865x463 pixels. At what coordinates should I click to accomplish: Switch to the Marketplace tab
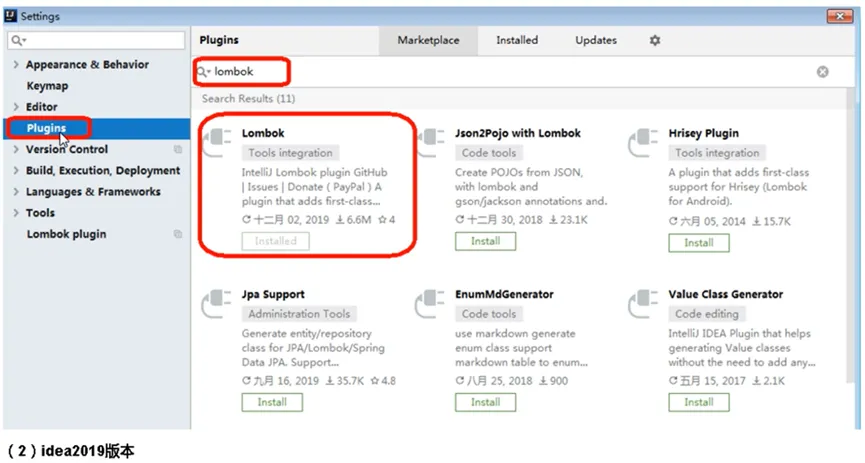point(428,40)
